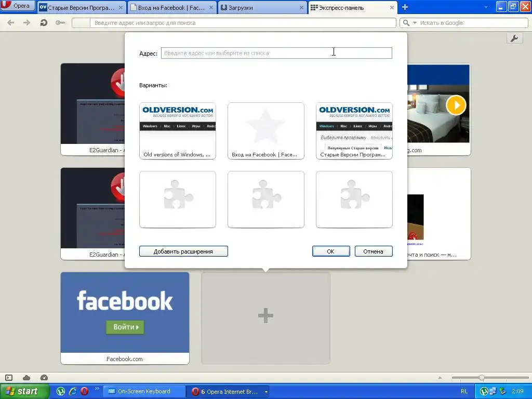
Task: Reload the page with the refresh icon
Action: coord(44,23)
